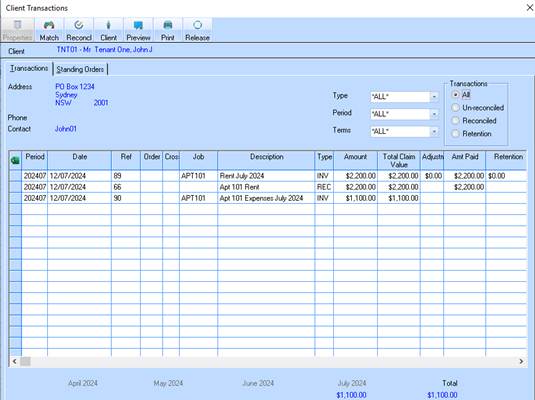535x400 pixels.
Task: Open the Match toolbar icon
Action: (49, 30)
